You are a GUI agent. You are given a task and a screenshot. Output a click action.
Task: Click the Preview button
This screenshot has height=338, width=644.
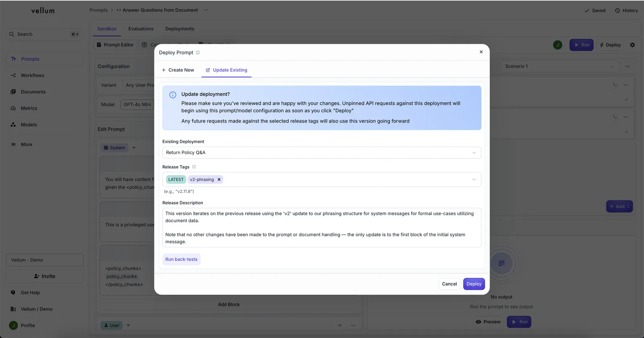pyautogui.click(x=488, y=322)
